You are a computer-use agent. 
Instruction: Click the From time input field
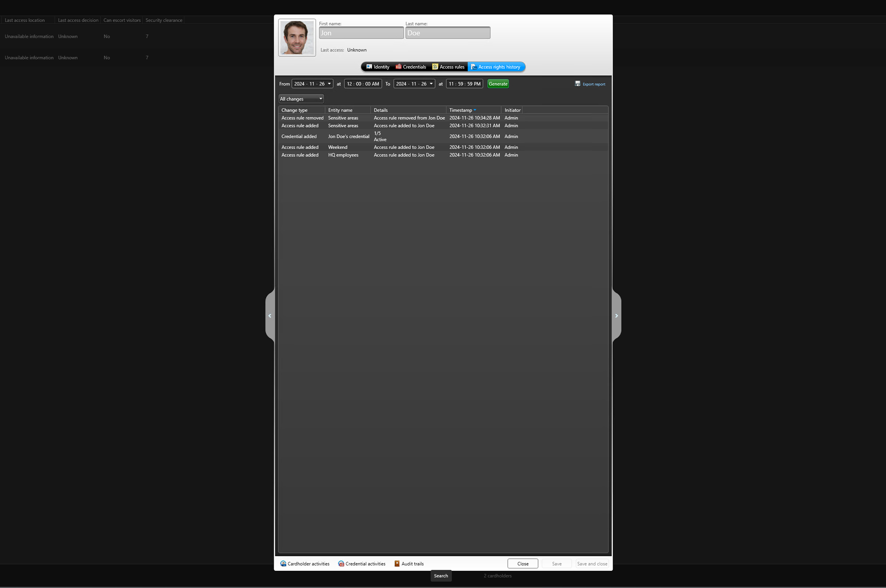click(x=363, y=84)
